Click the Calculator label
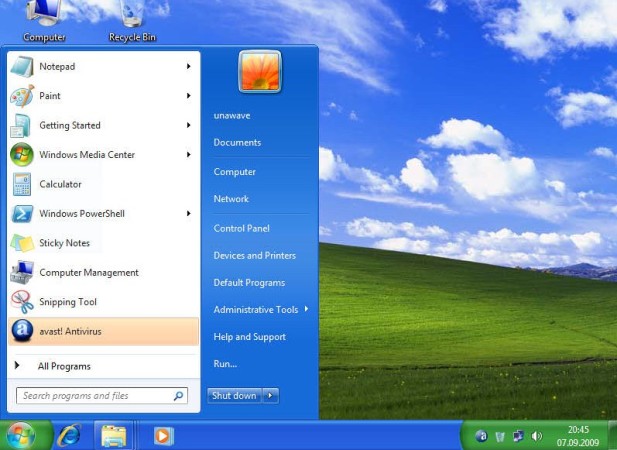 pyautogui.click(x=60, y=184)
